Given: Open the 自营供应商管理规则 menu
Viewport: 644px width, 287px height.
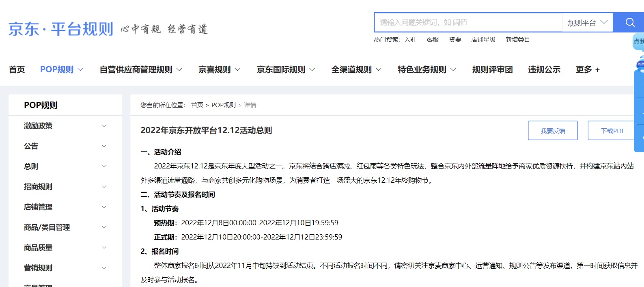Looking at the screenshot, I should pos(141,69).
